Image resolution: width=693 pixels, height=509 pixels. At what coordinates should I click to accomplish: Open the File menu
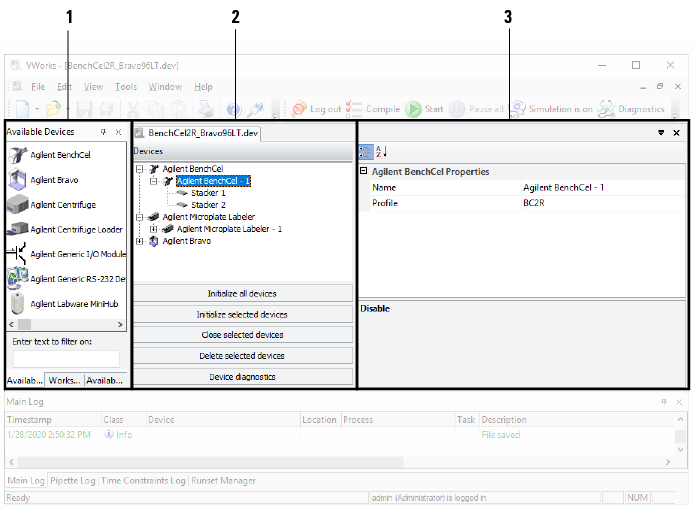pyautogui.click(x=38, y=87)
